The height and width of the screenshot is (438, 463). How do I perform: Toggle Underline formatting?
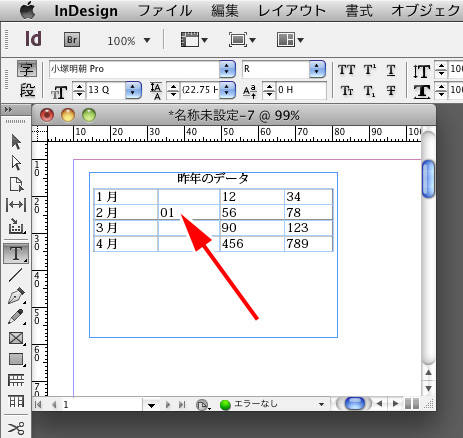coord(391,70)
